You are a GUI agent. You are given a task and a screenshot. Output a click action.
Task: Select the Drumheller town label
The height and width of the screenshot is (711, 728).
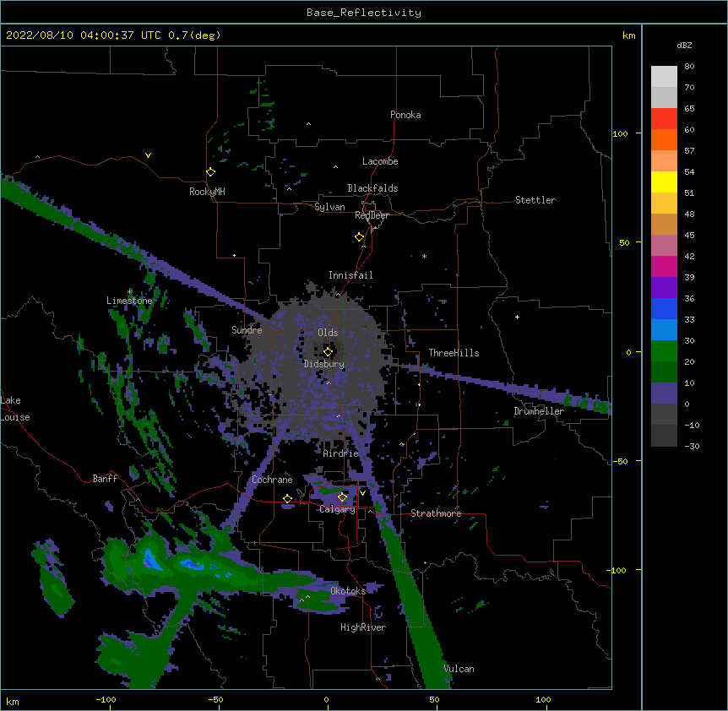click(539, 411)
